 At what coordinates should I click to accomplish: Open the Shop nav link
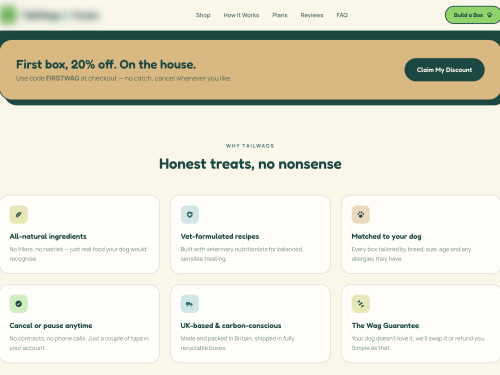pos(203,15)
